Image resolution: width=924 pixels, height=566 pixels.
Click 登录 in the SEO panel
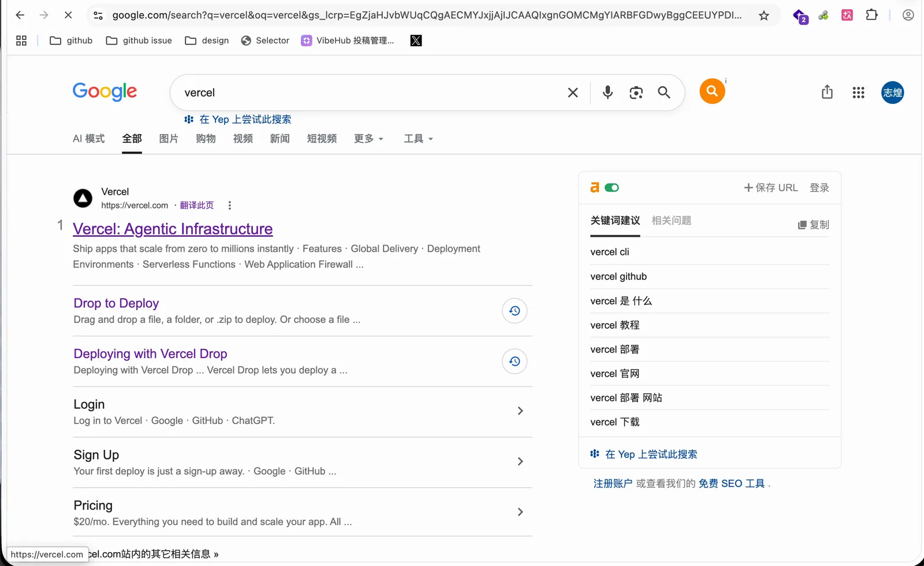(819, 188)
